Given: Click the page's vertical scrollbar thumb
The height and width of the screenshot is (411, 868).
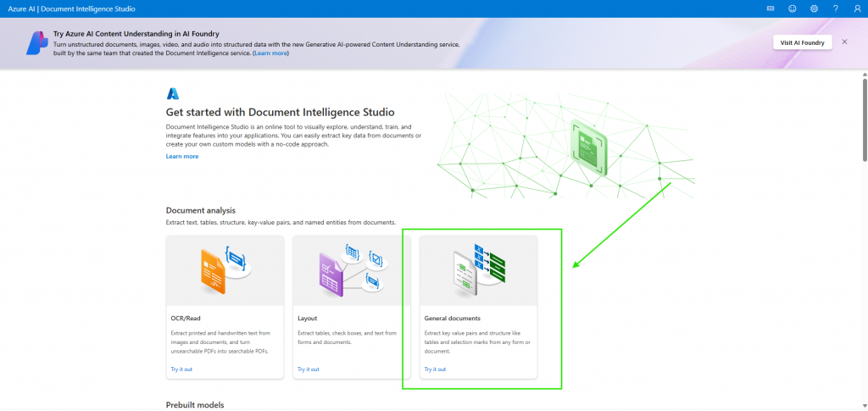Looking at the screenshot, I should pos(864,119).
